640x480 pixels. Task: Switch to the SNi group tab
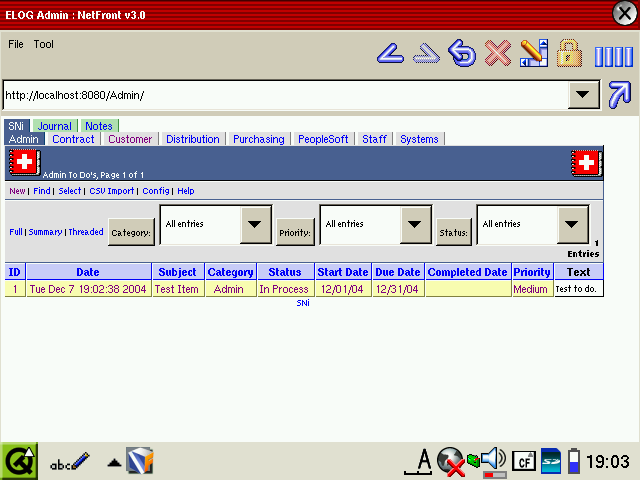pyautogui.click(x=16, y=126)
